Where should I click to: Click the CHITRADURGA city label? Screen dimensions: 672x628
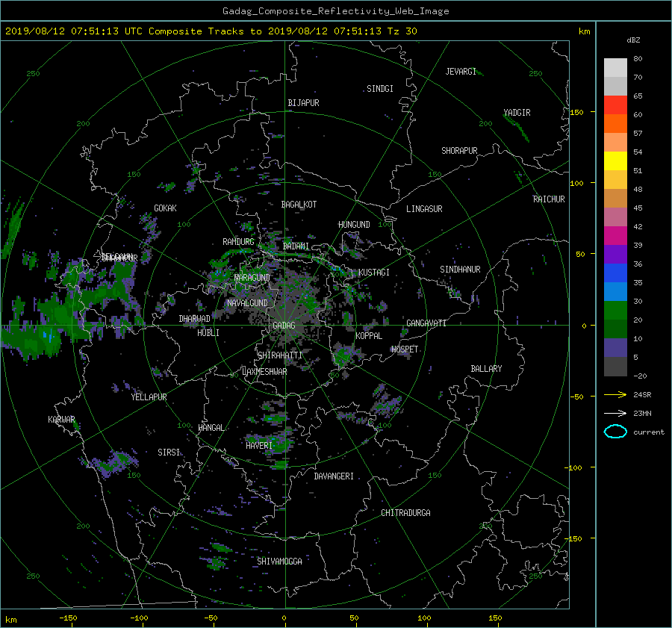(406, 513)
